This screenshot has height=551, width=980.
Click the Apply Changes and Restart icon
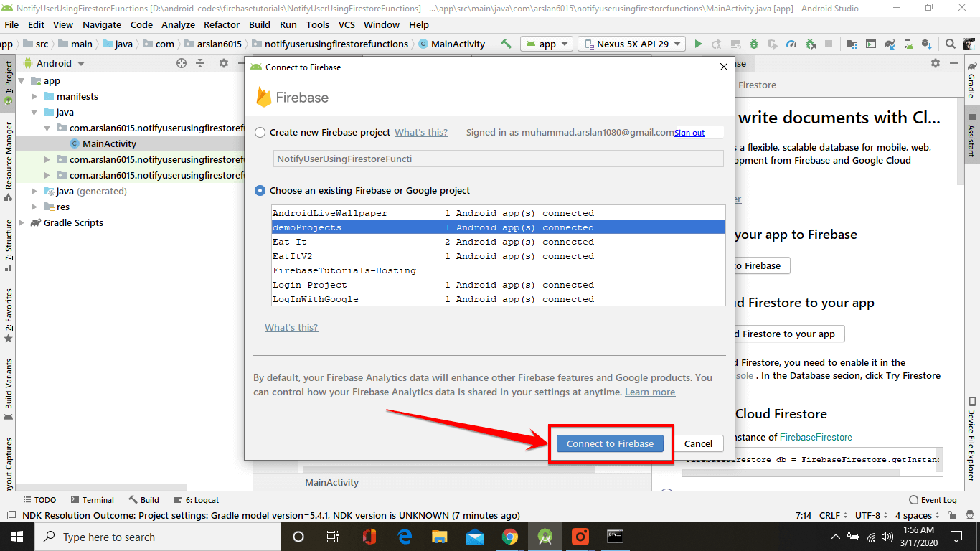pos(717,44)
